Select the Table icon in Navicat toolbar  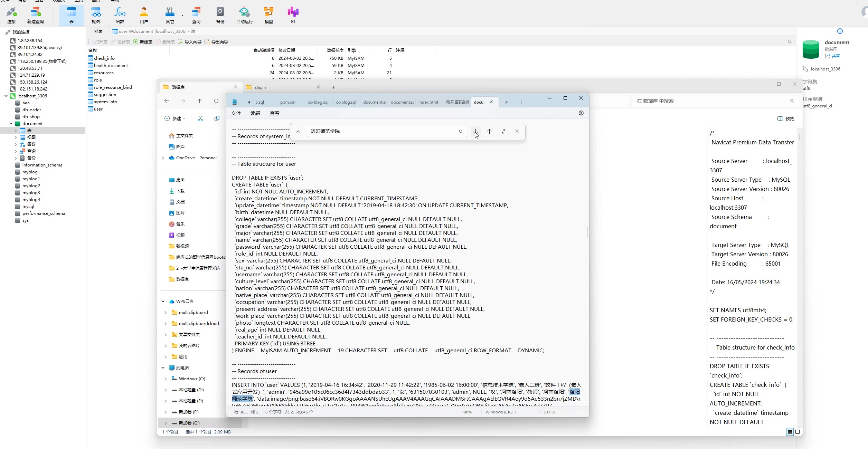pyautogui.click(x=72, y=15)
